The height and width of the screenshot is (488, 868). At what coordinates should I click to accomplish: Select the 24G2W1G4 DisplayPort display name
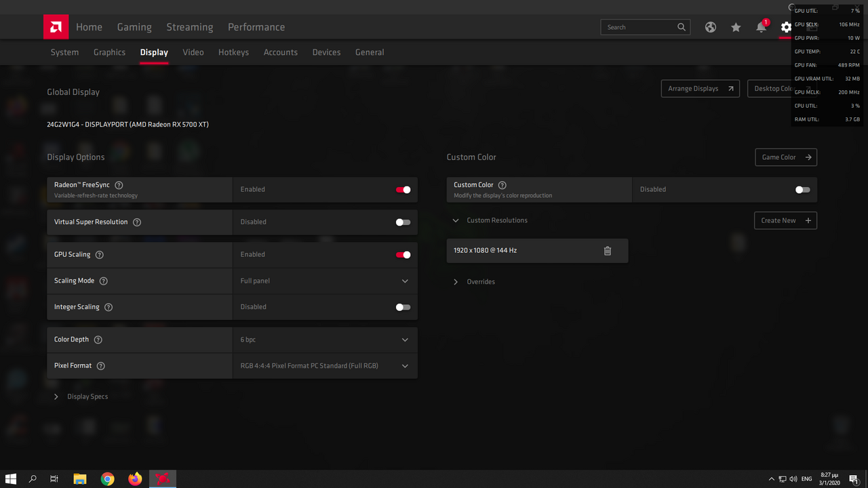(x=127, y=125)
